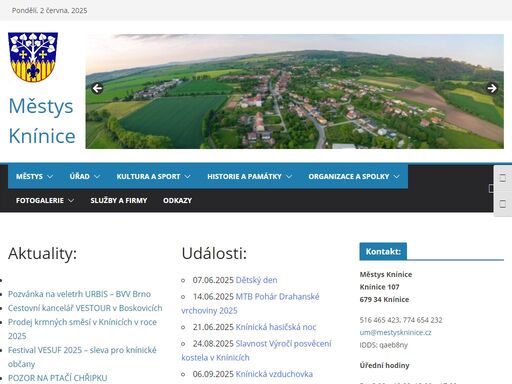
Task: Click the aerial village panorama image
Action: pos(295,91)
